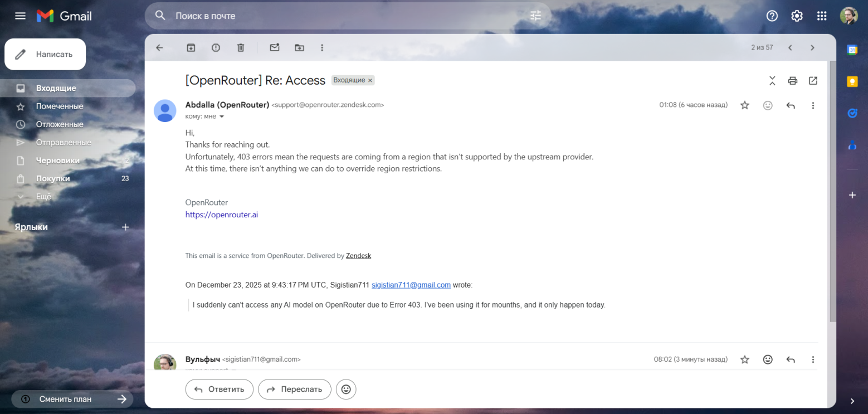This screenshot has width=868, height=414.
Task: Expand recipient details next to 'кому: мне'
Action: pyautogui.click(x=222, y=116)
